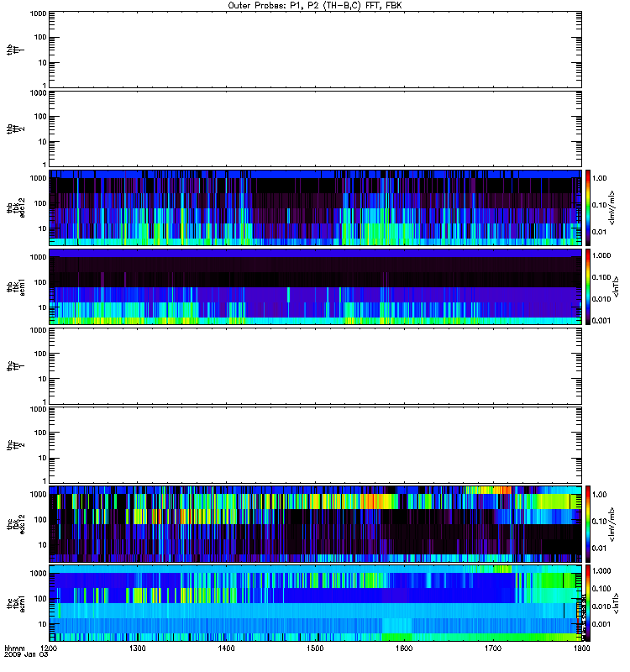Click the 1800 time axis label
Image resolution: width=630 pixels, height=672 pixels.
(581, 648)
